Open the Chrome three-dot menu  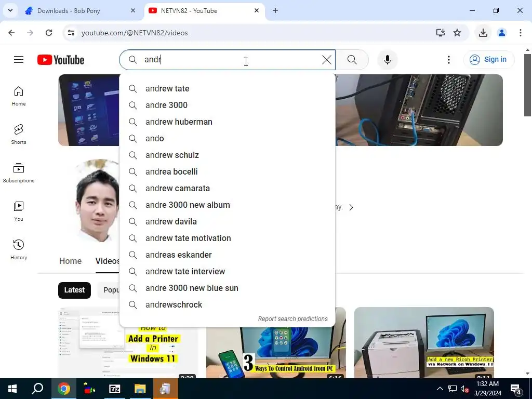(x=520, y=33)
